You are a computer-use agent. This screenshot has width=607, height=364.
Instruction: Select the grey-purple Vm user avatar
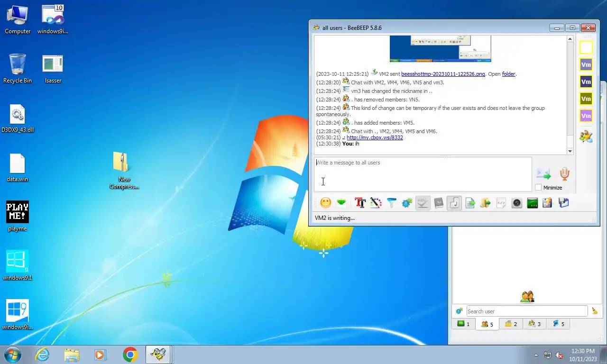click(x=586, y=65)
